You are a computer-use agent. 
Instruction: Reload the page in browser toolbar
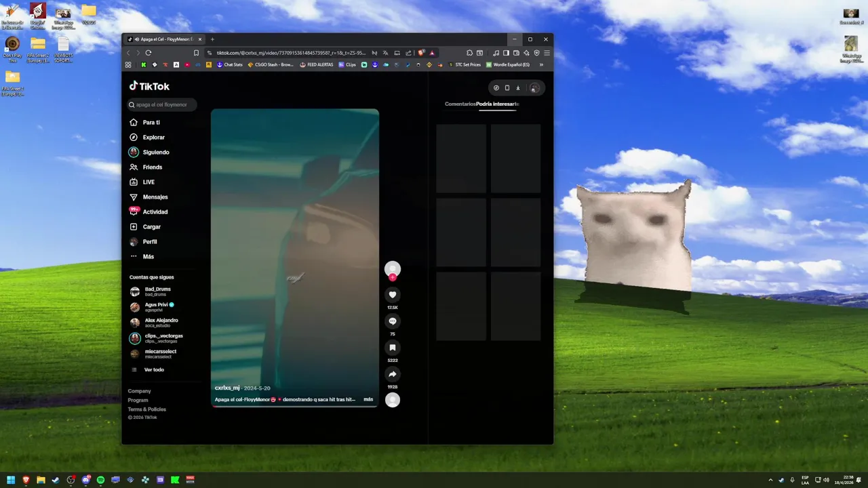149,53
